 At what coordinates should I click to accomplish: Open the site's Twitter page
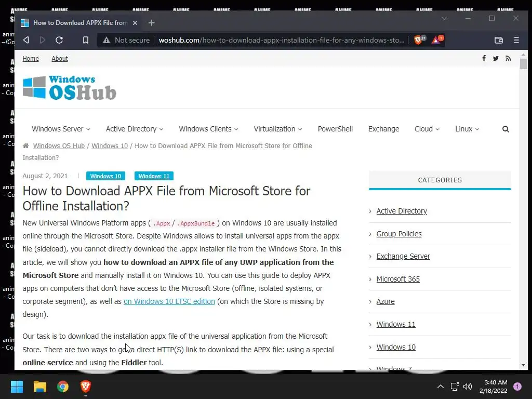(x=496, y=58)
